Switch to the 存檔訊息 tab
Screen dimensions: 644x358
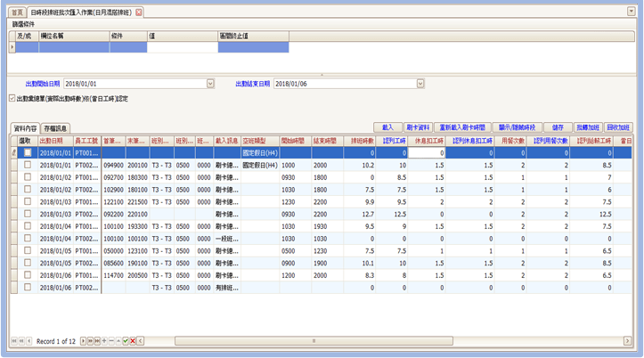55,128
